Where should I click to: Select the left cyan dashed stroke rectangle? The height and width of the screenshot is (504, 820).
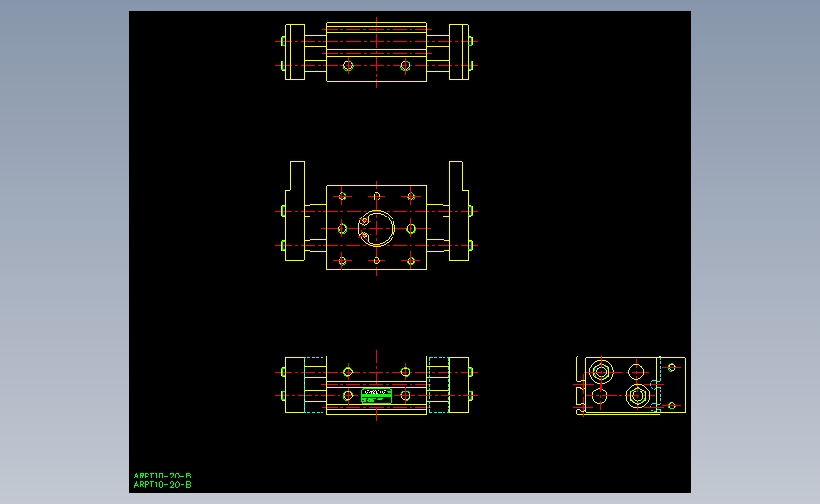tap(314, 385)
